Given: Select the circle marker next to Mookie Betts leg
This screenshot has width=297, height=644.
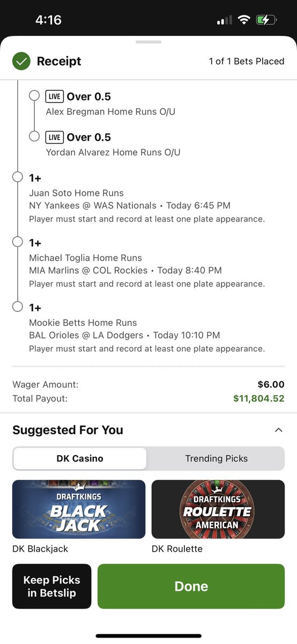Looking at the screenshot, I should point(17,307).
